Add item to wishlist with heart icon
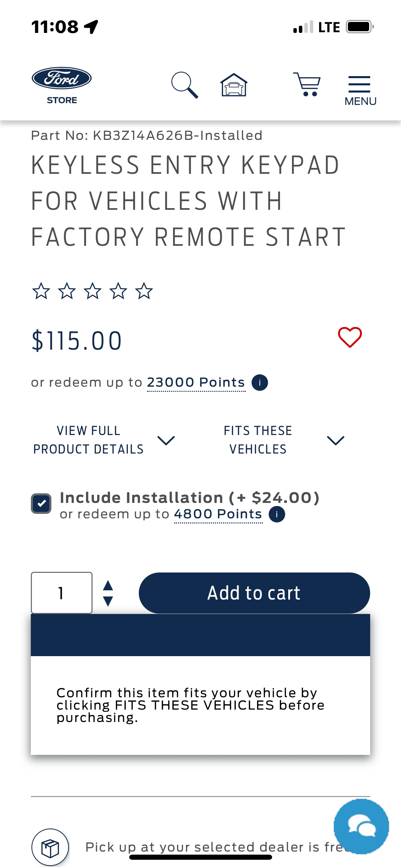This screenshot has height=868, width=401. pyautogui.click(x=350, y=337)
